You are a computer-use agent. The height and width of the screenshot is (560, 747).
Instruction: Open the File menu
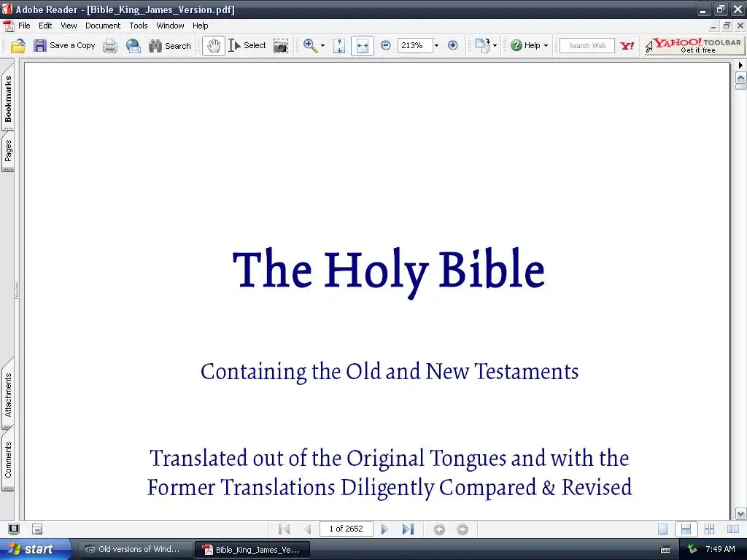(24, 26)
